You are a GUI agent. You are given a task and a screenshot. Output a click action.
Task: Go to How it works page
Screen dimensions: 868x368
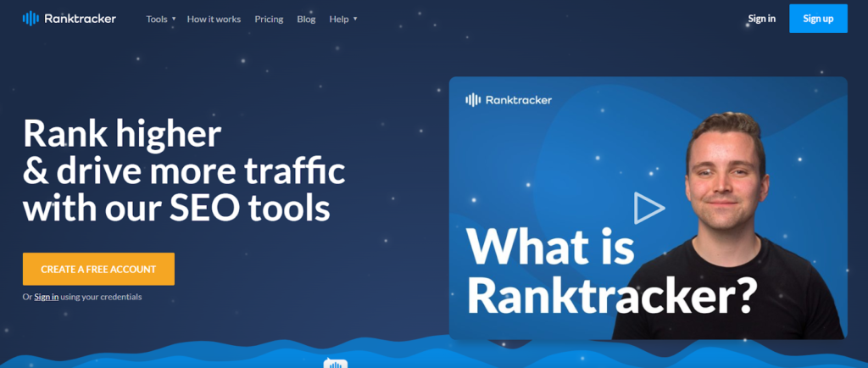coord(214,19)
